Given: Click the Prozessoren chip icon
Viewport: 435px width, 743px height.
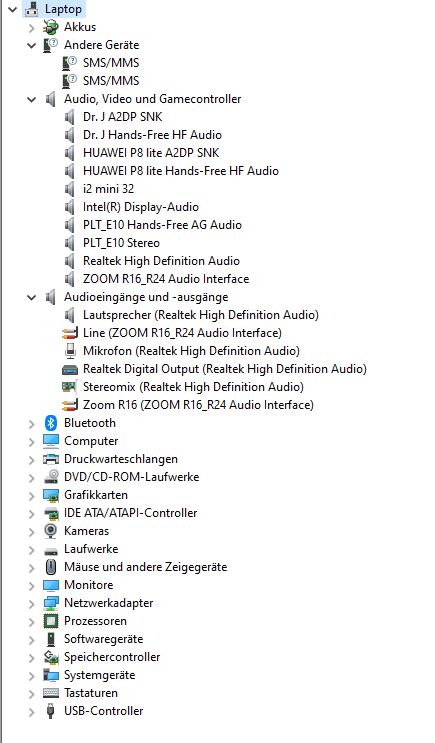Looking at the screenshot, I should click(51, 621).
